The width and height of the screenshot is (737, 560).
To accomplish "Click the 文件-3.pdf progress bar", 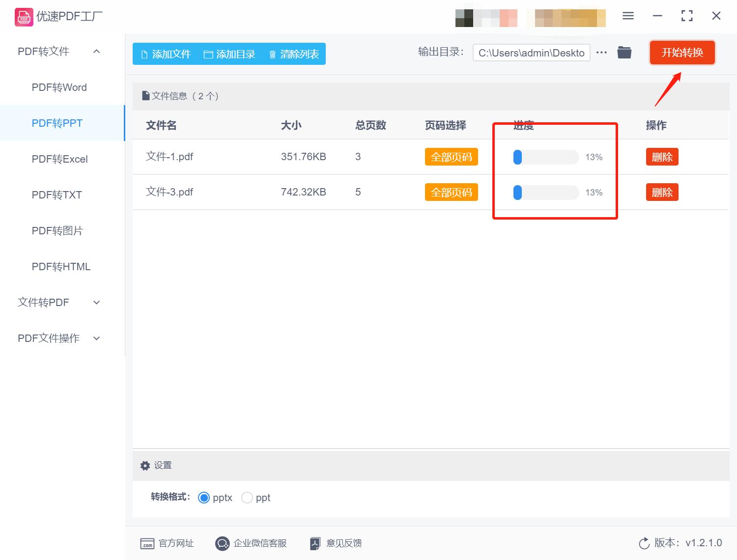I will click(x=546, y=192).
